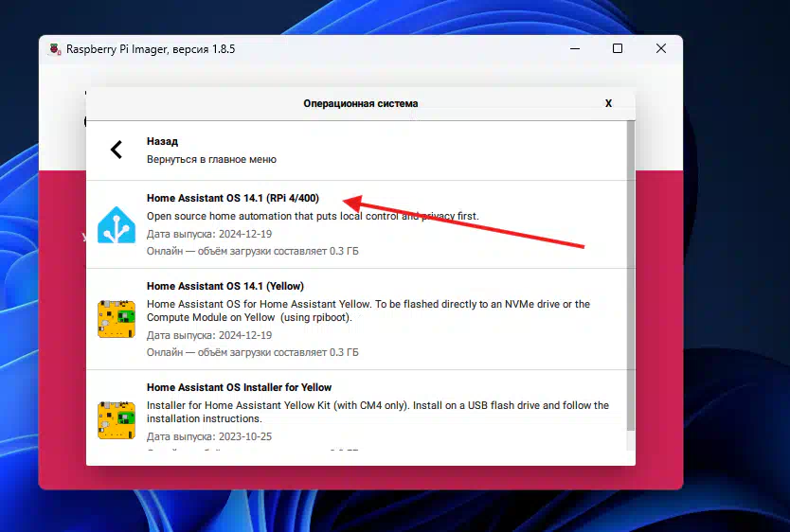This screenshot has width=790, height=532.
Task: Click the 'Операционная система' dialog title
Action: pyautogui.click(x=361, y=104)
